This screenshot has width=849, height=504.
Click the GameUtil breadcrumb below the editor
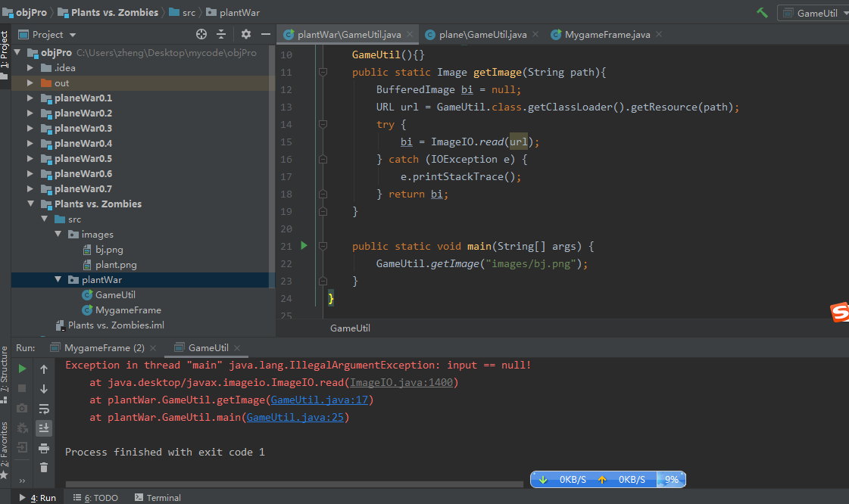[351, 328]
